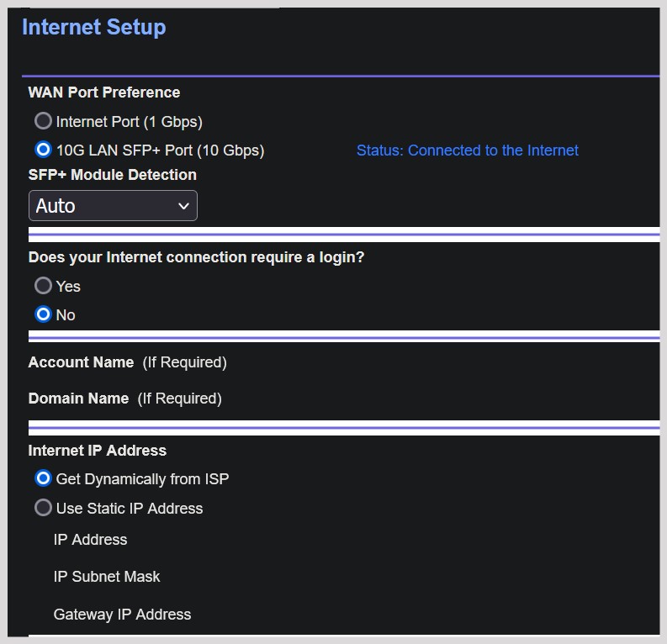The height and width of the screenshot is (644, 667).
Task: Click the Internet Setup page heading
Action: click(x=93, y=27)
